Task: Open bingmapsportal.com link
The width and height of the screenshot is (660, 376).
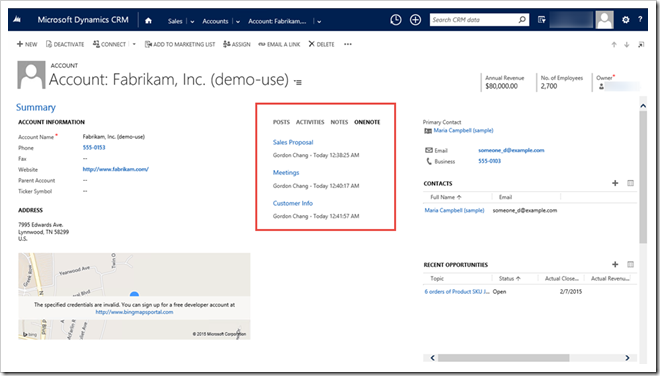Action: [x=134, y=312]
